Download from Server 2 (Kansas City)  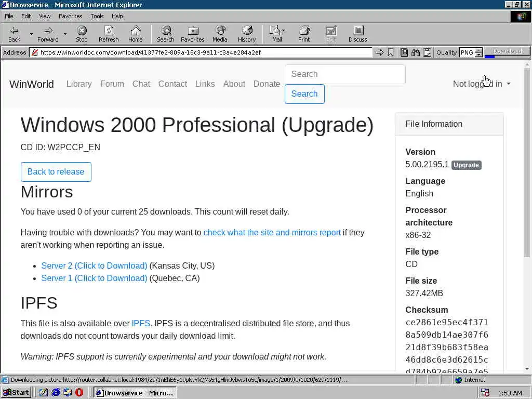(x=95, y=265)
